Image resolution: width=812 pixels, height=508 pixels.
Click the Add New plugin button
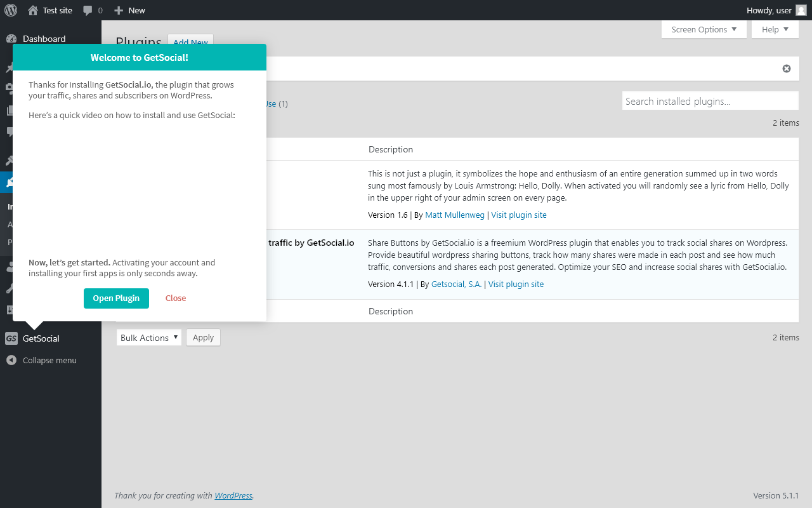click(x=190, y=43)
